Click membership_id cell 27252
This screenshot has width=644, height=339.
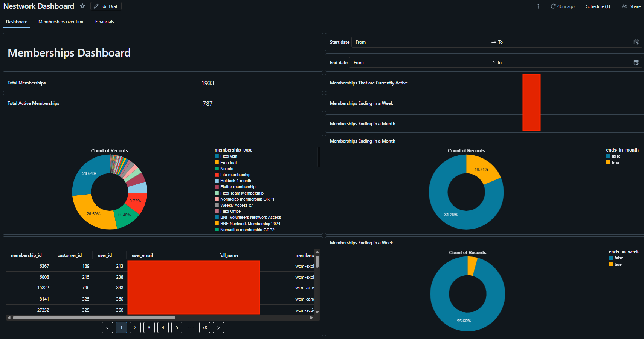coord(43,310)
